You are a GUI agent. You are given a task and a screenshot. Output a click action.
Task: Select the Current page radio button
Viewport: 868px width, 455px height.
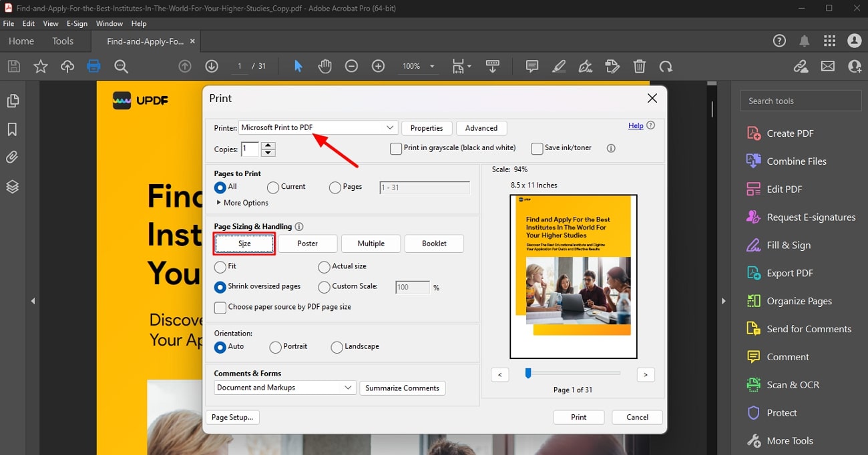click(272, 187)
